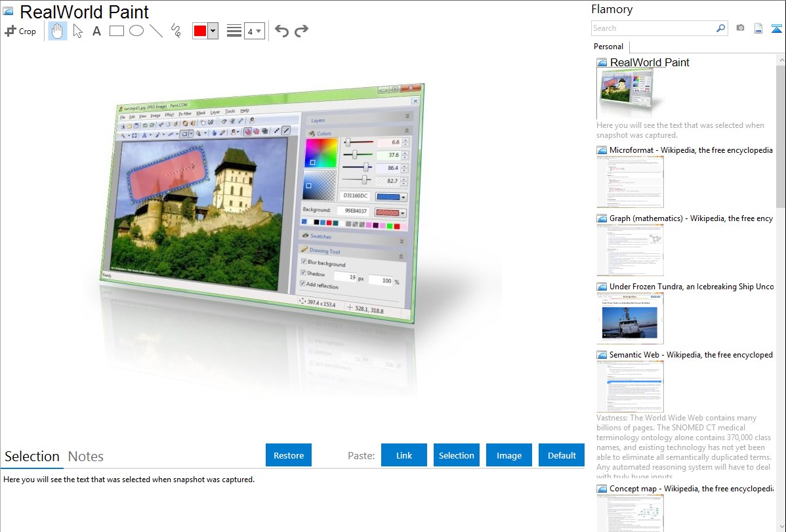This screenshot has width=786, height=532.
Task: Click the paste Image button
Action: (x=509, y=455)
